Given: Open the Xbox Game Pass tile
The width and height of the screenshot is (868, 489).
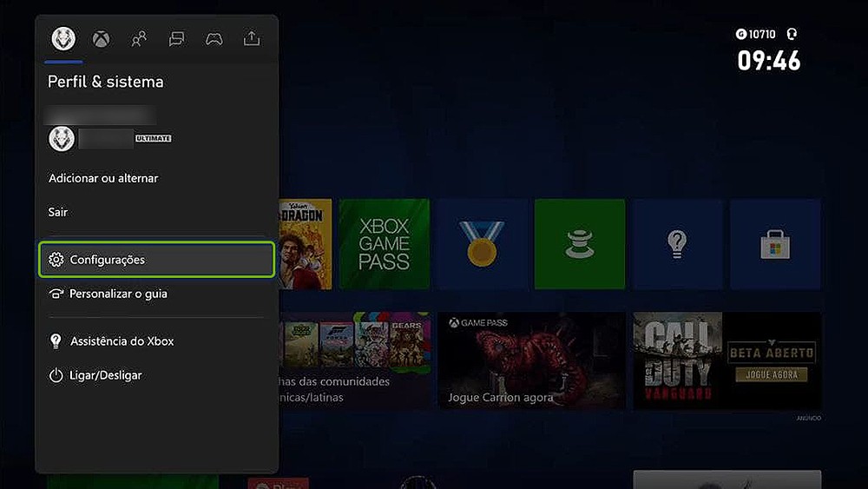Looking at the screenshot, I should (x=384, y=244).
